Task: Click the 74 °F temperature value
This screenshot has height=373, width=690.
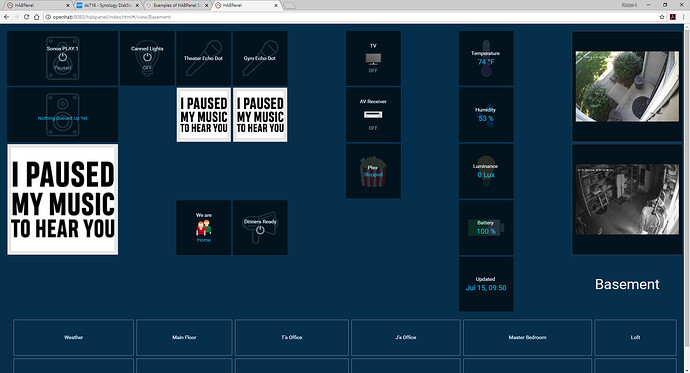Action: [486, 62]
